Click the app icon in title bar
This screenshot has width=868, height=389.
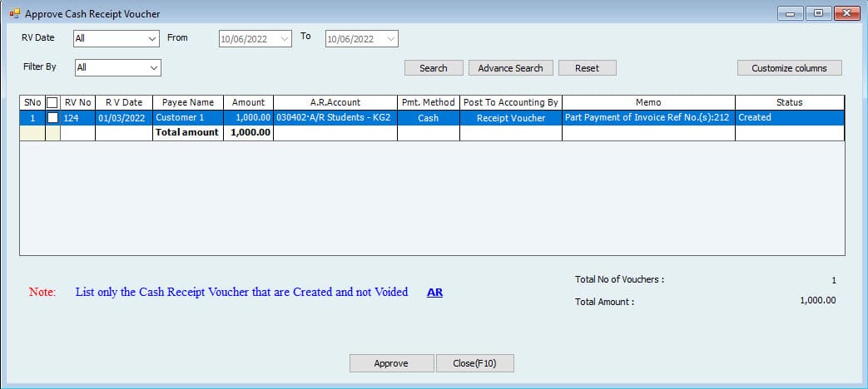coord(14,13)
